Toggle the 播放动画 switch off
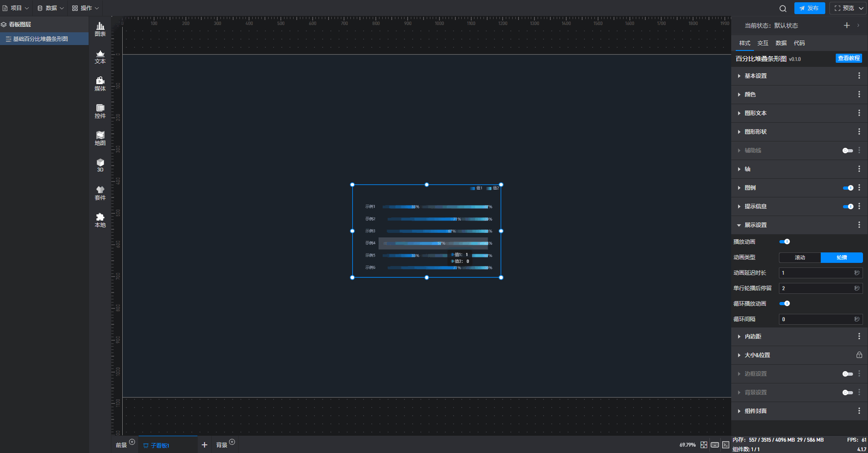 click(784, 242)
